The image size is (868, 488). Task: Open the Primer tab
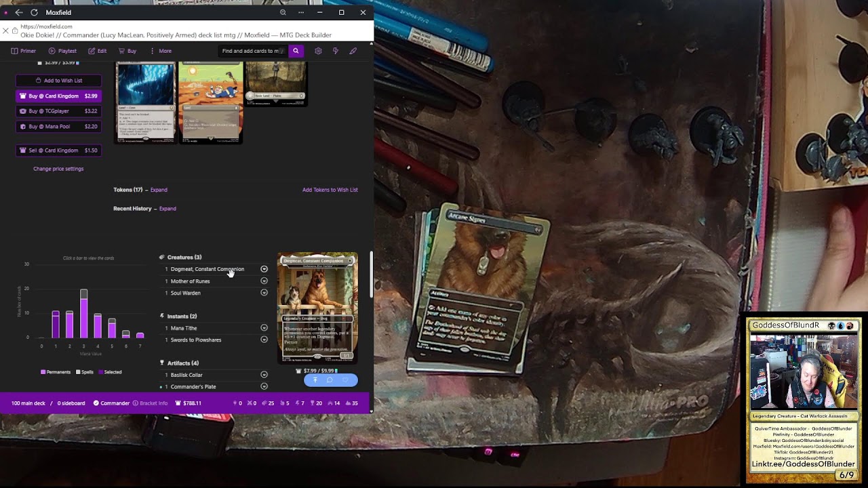[24, 51]
